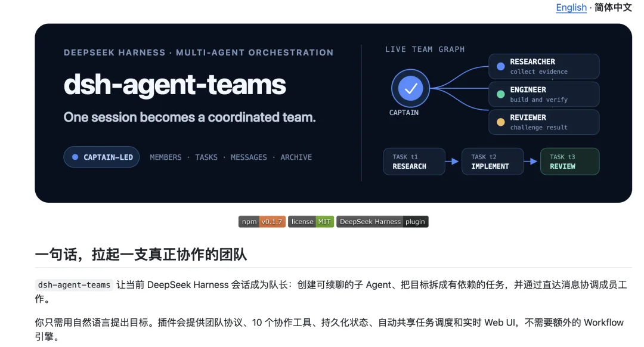Open the license MIT badge

point(311,222)
